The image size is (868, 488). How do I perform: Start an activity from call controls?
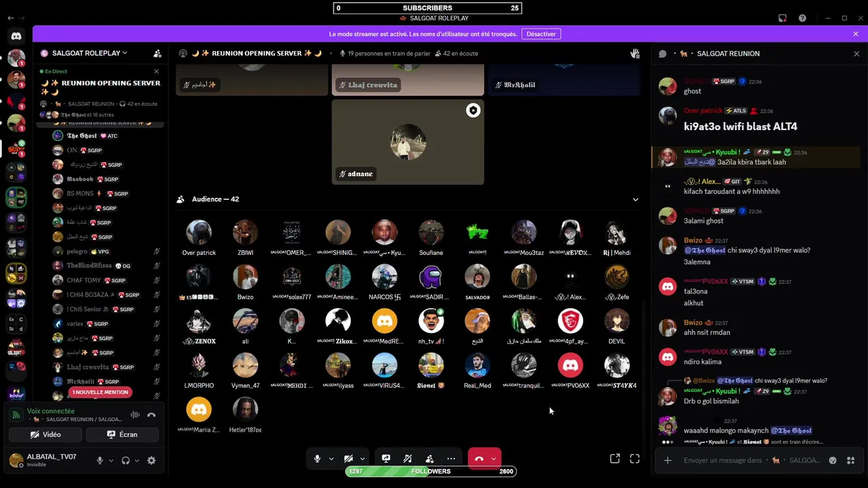click(429, 459)
